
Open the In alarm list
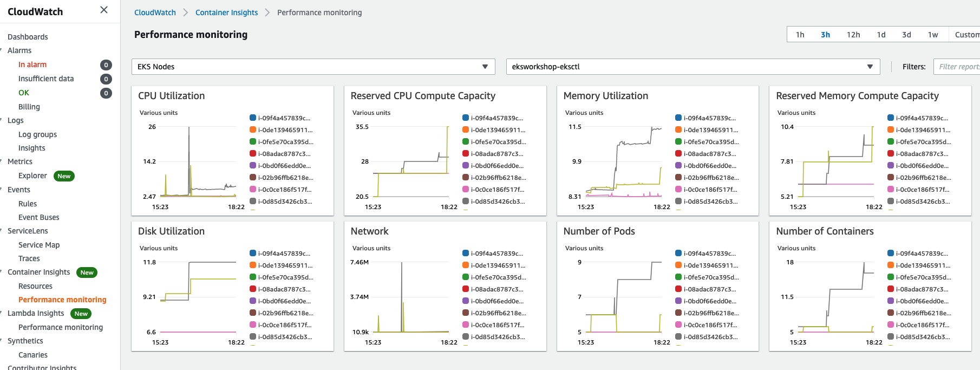(x=32, y=64)
